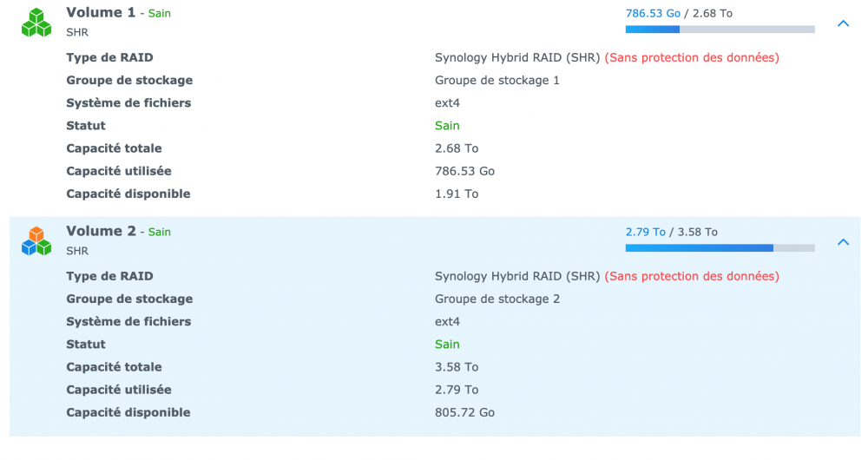Click Volume 1 usage progress bar

pos(720,30)
